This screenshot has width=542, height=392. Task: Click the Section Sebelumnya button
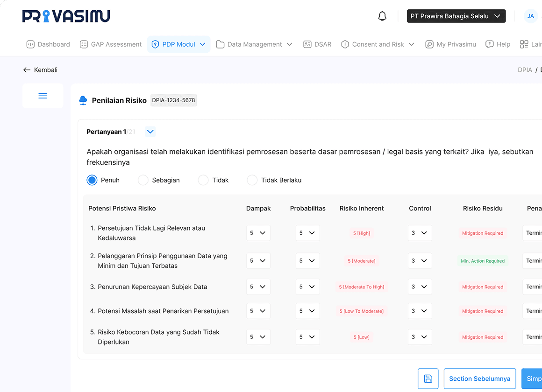pos(479,378)
